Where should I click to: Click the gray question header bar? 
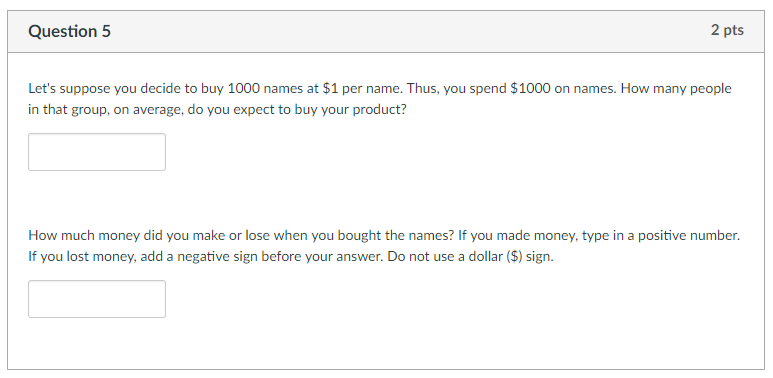pos(386,32)
